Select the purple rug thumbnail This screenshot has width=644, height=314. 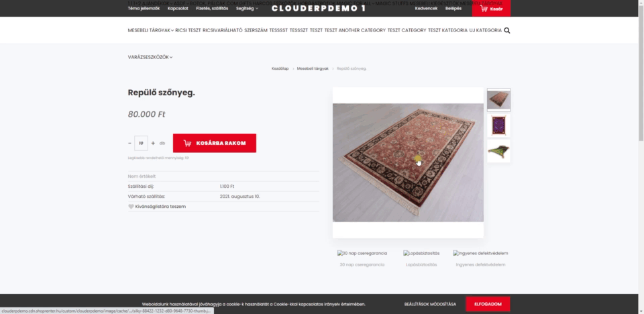tap(498, 125)
